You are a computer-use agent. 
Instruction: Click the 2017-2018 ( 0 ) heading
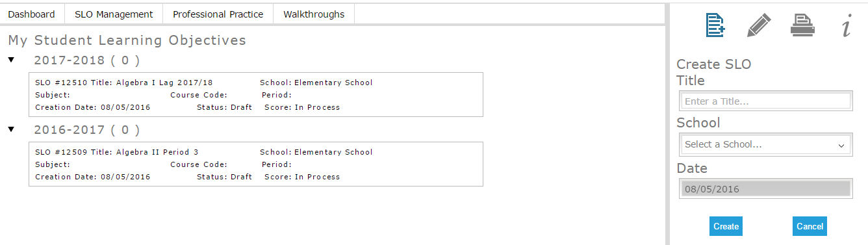tap(86, 60)
